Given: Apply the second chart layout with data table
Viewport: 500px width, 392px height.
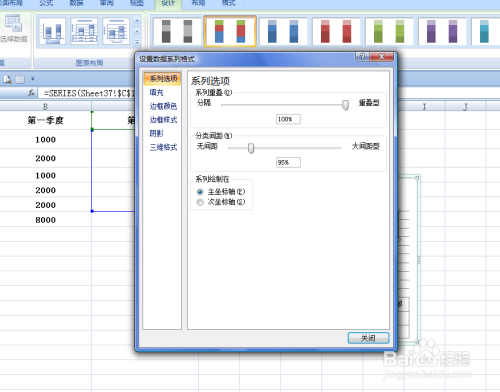Looking at the screenshot, I should (x=84, y=32).
